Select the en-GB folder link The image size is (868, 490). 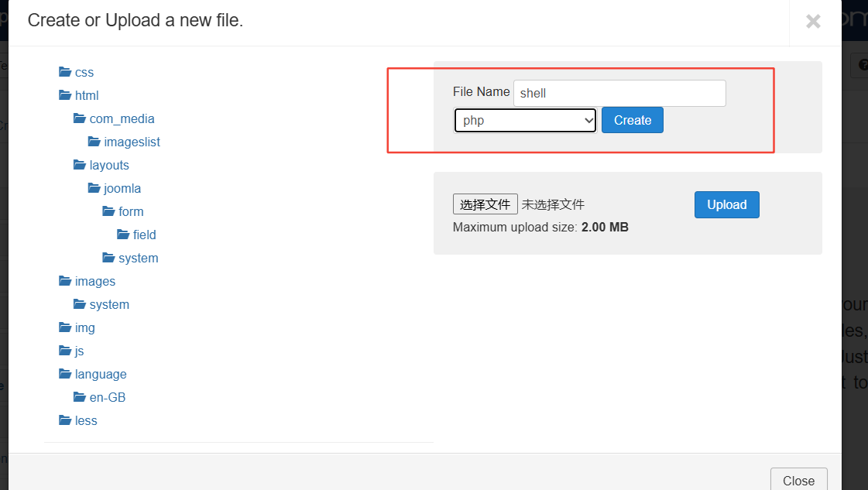(x=108, y=398)
